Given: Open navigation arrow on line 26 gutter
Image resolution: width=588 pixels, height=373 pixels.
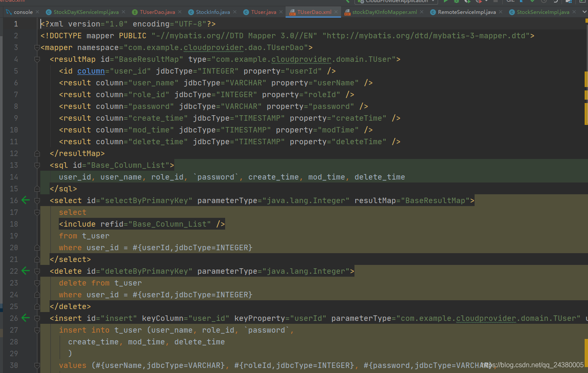Looking at the screenshot, I should 26,318.
